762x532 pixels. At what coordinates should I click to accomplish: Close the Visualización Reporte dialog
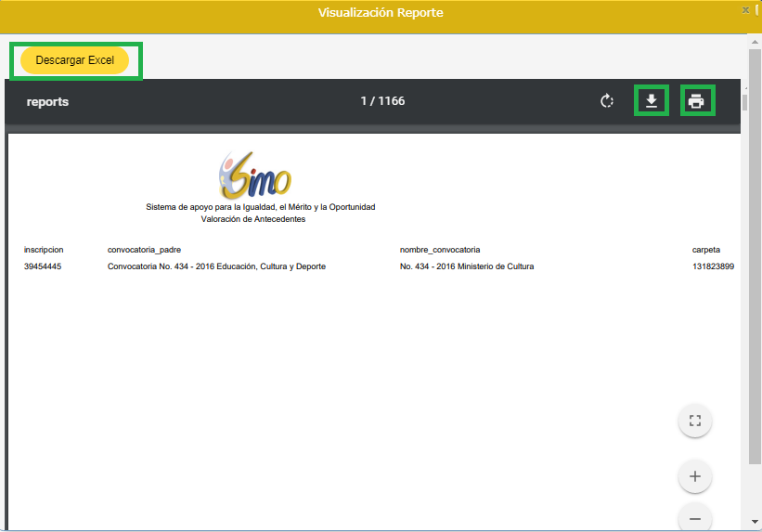click(x=745, y=10)
